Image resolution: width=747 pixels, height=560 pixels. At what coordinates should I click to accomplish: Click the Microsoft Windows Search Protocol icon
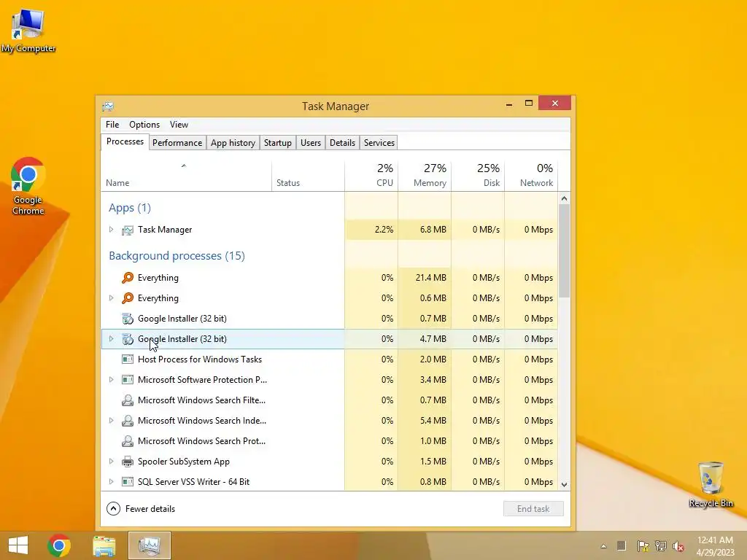click(127, 441)
